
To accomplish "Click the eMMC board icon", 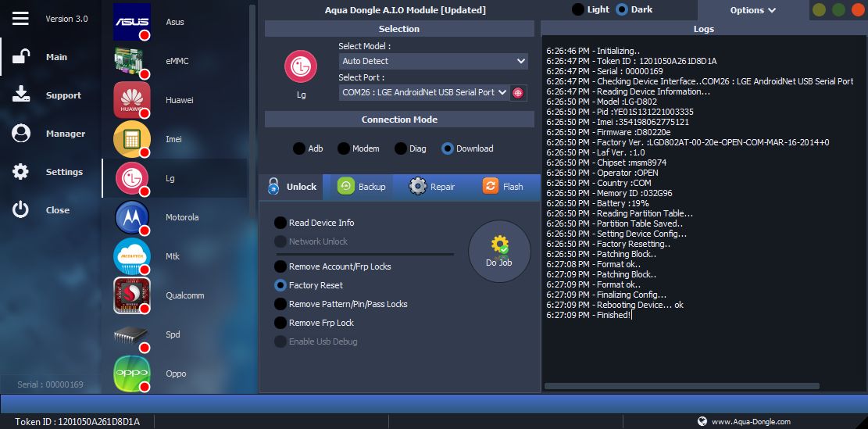I will (132, 61).
